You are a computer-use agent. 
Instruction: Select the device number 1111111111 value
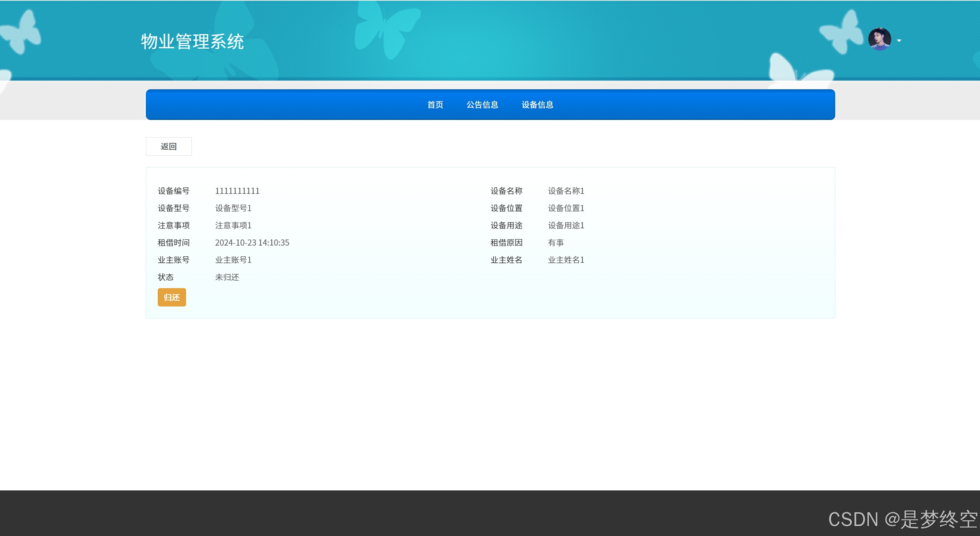click(x=237, y=191)
